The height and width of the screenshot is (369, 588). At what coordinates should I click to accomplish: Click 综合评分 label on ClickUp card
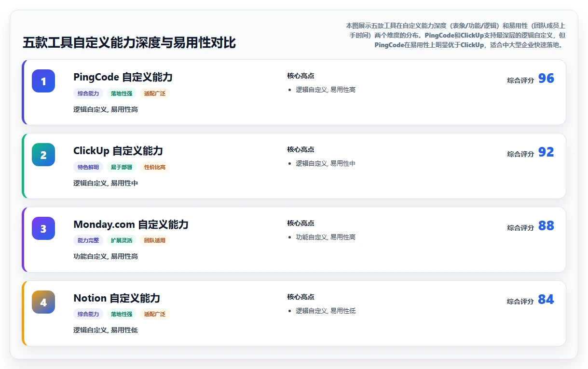tap(520, 154)
